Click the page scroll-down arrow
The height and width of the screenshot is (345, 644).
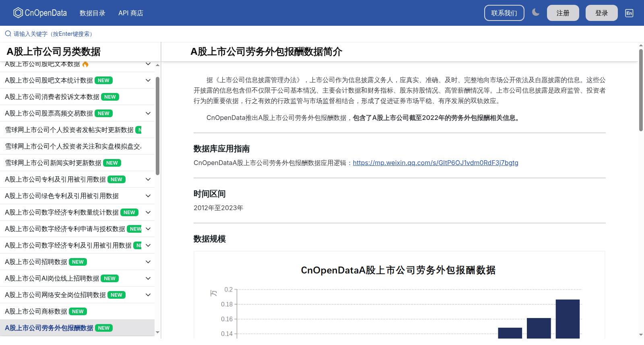click(641, 334)
